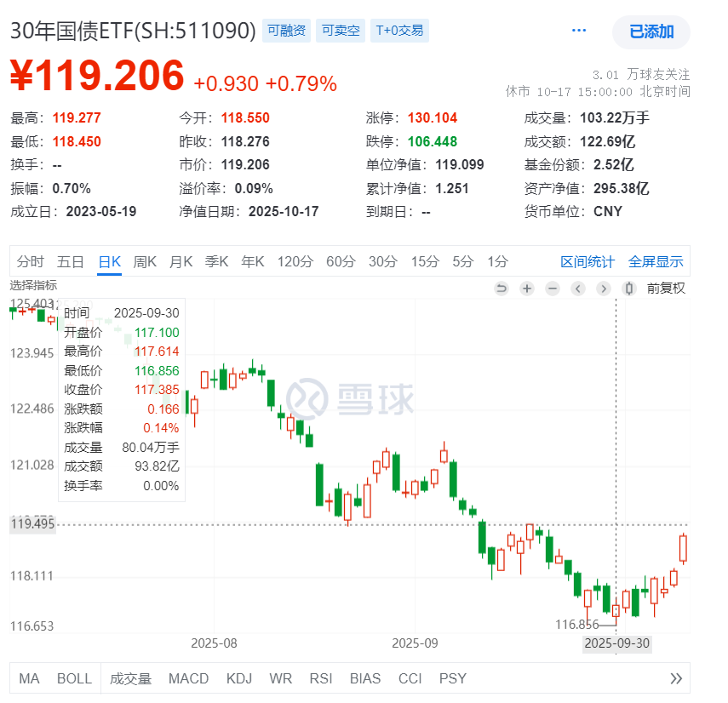
Task: Expand more indicators with double chevron
Action: pos(676,678)
